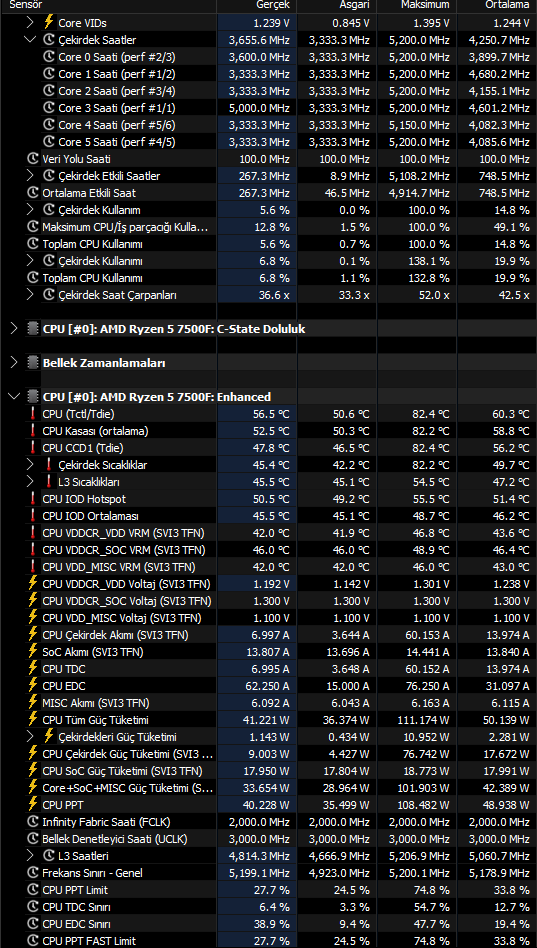Click the clock icon of Core 5 Saati
The width and height of the screenshot is (537, 948).
tap(49, 141)
